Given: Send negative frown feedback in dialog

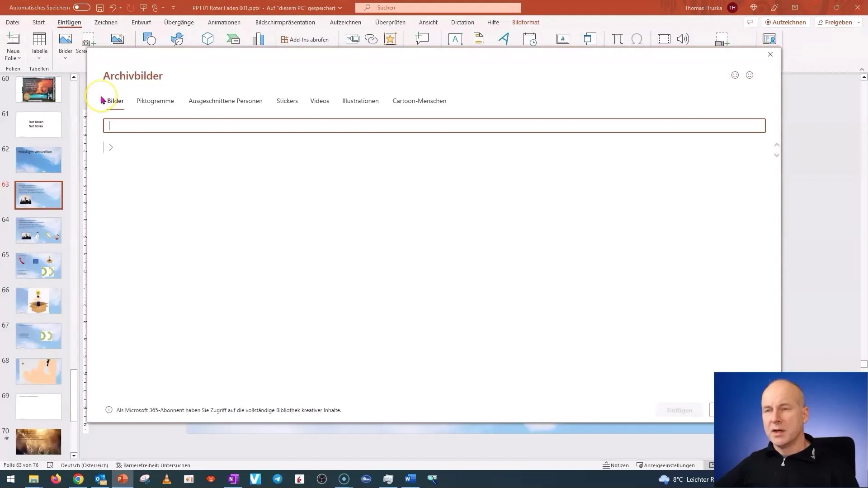Looking at the screenshot, I should 750,75.
